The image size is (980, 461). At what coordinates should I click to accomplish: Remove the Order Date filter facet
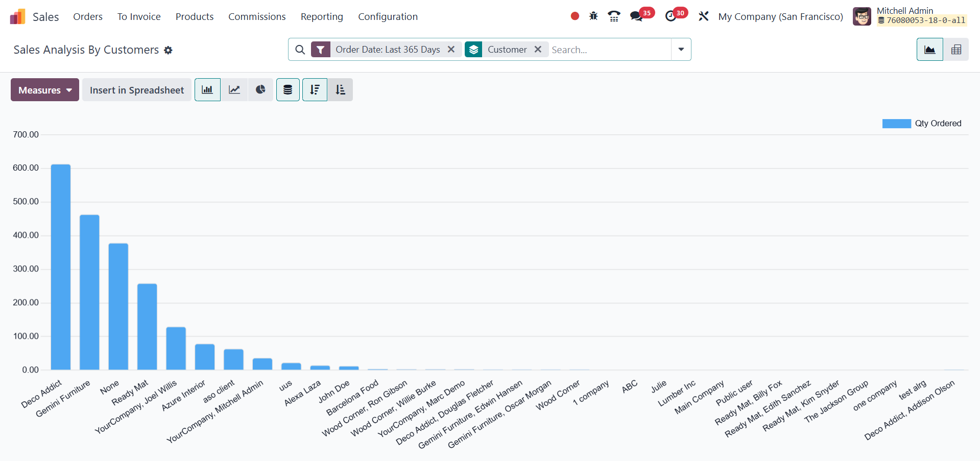(451, 50)
